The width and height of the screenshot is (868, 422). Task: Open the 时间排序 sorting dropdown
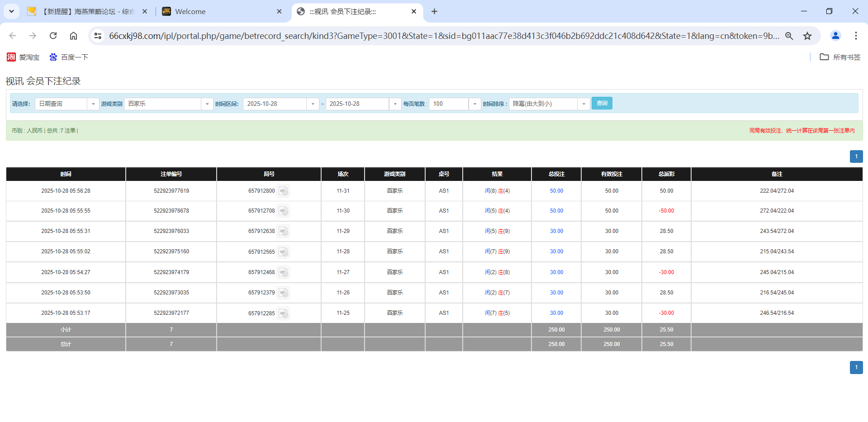[x=583, y=104]
